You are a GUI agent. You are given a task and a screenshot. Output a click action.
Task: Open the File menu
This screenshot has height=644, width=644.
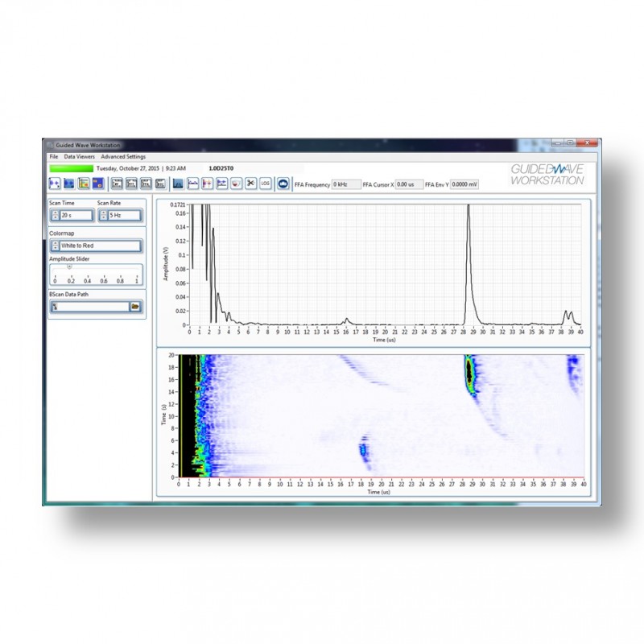[x=52, y=155]
